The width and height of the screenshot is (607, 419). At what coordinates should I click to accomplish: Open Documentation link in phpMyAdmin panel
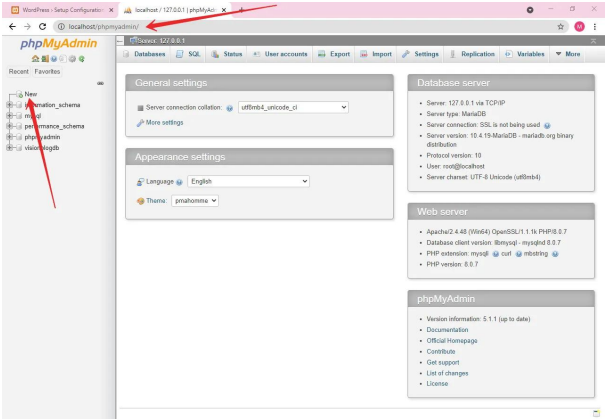tap(447, 330)
